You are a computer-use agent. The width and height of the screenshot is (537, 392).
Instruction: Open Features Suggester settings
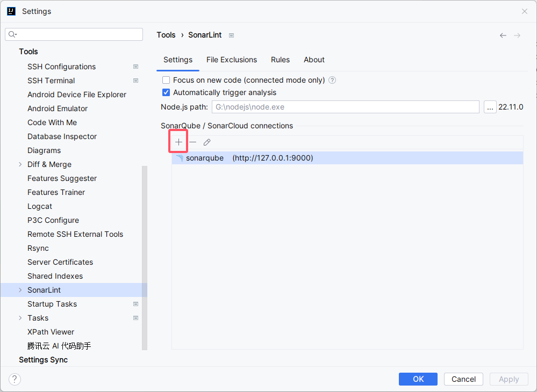coord(62,179)
